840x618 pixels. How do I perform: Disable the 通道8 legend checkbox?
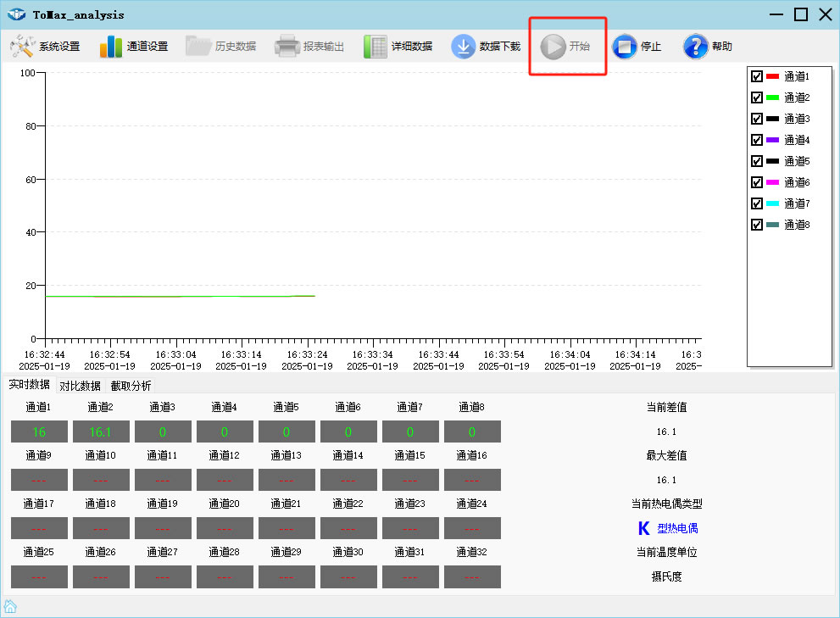click(757, 225)
